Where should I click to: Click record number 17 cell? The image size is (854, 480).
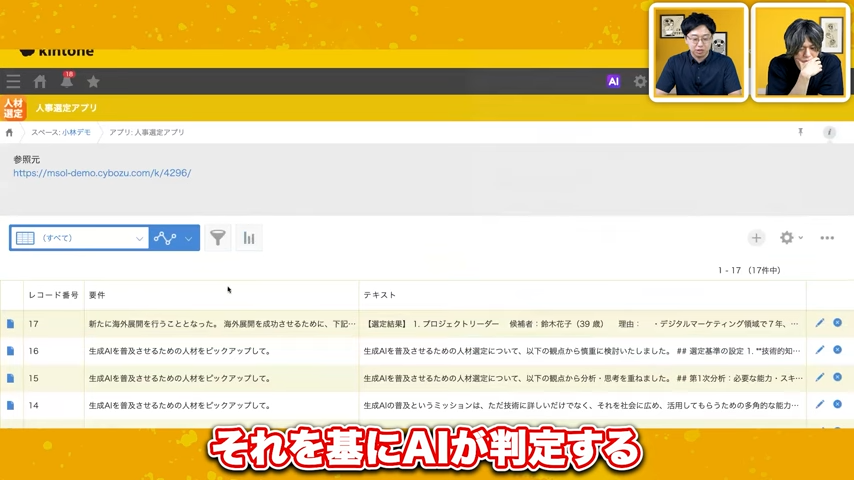pyautogui.click(x=53, y=324)
